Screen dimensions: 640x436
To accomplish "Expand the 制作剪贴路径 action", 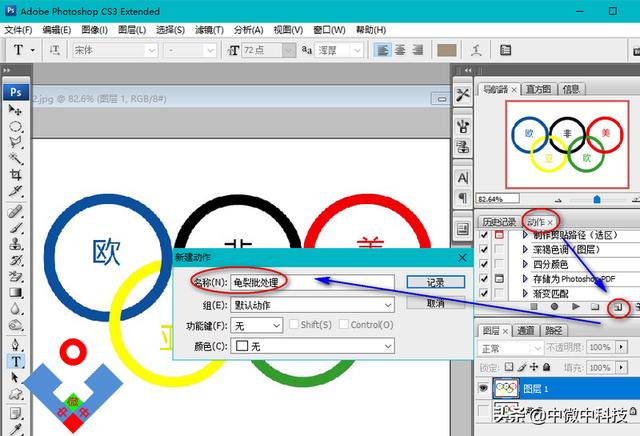I will click(x=525, y=235).
